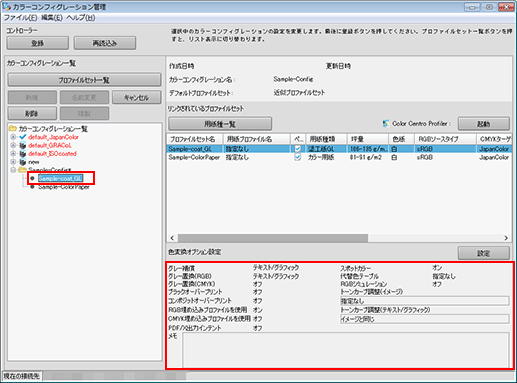Click the カラー用紙 paper type cell
This screenshot has width=517, height=383.
coord(321,157)
